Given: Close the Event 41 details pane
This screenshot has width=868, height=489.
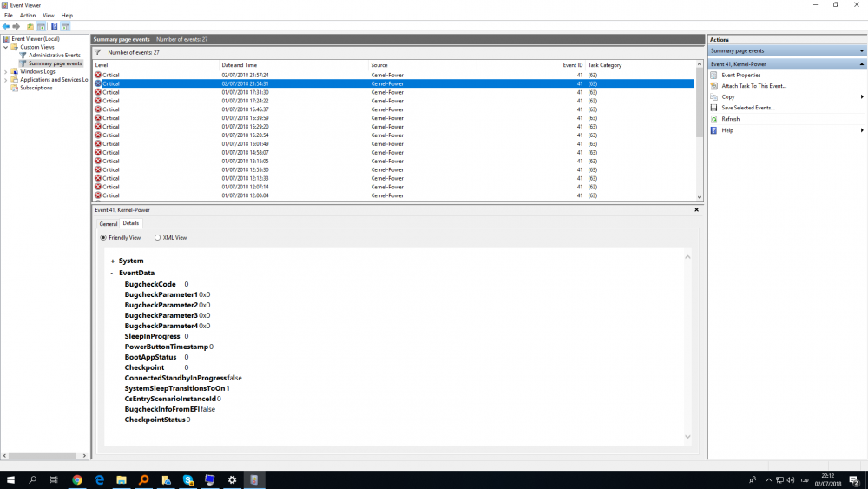Looking at the screenshot, I should [696, 210].
